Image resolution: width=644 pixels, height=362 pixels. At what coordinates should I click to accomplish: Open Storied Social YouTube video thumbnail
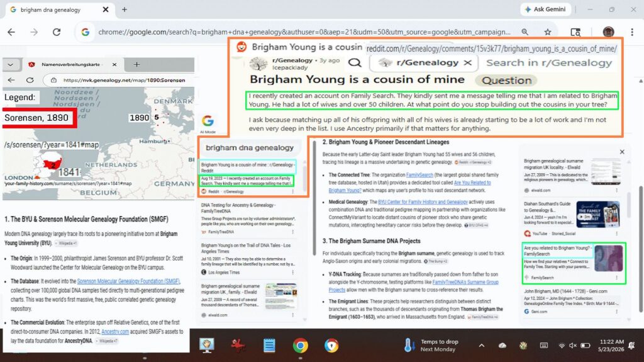[597, 214]
